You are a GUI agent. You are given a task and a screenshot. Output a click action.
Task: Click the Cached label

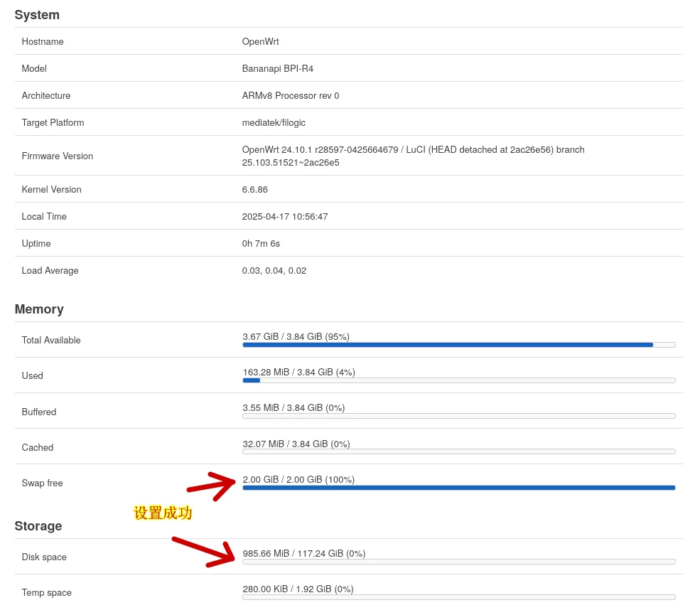pyautogui.click(x=38, y=447)
